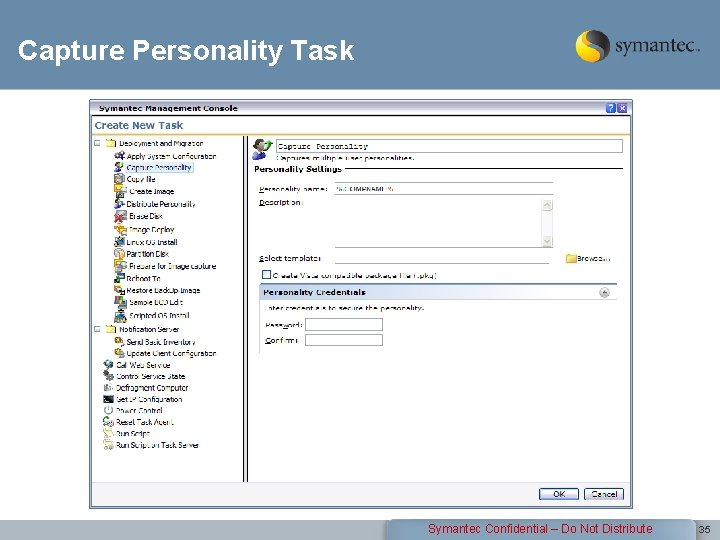Screen dimensions: 720x540
Task: Click the Reset Task Agent icon
Action: pyautogui.click(x=108, y=422)
